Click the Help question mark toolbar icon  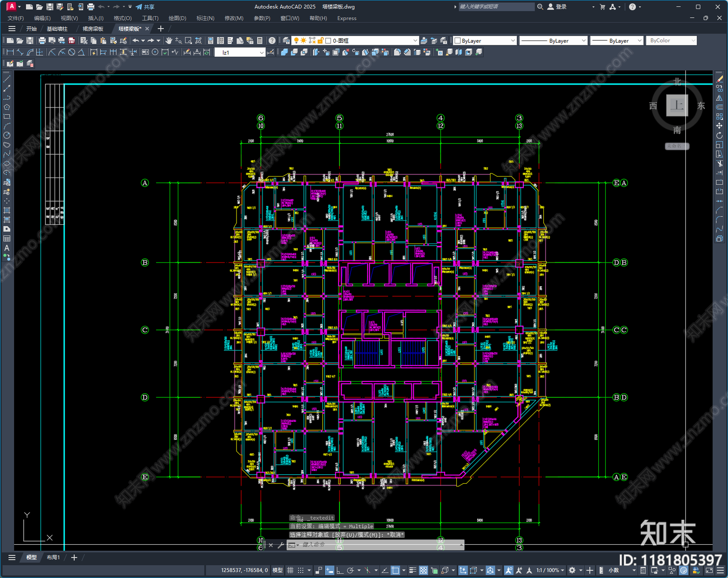point(272,41)
